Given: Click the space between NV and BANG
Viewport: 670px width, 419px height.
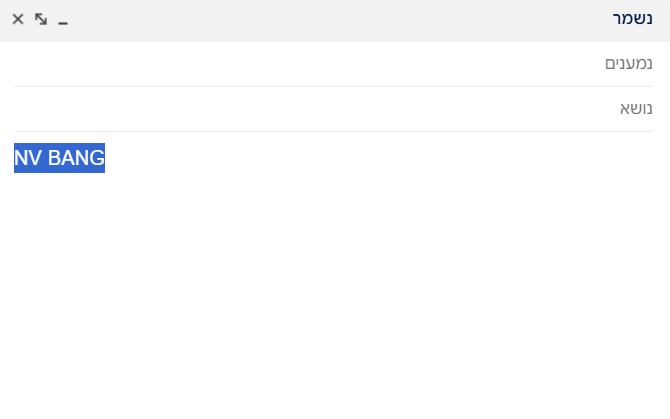Looking at the screenshot, I should [x=45, y=158].
